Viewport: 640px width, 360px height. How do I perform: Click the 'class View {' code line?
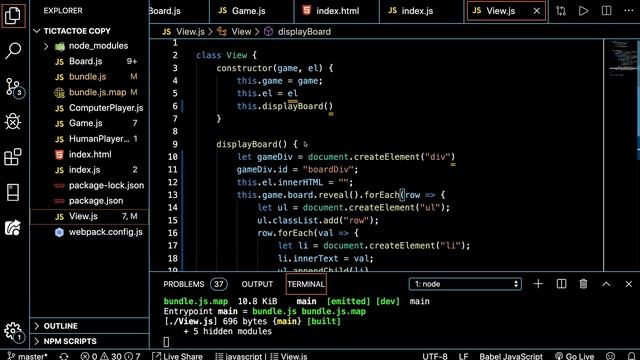[x=226, y=55]
